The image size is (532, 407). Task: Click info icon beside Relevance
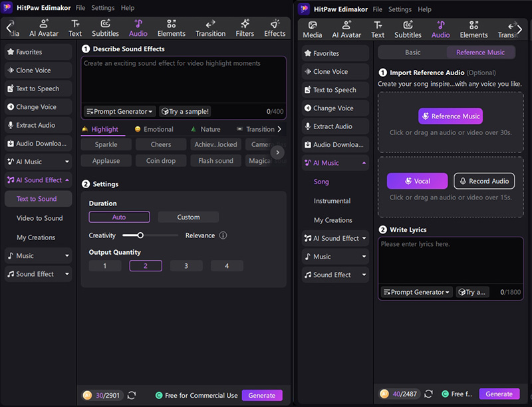coord(223,235)
